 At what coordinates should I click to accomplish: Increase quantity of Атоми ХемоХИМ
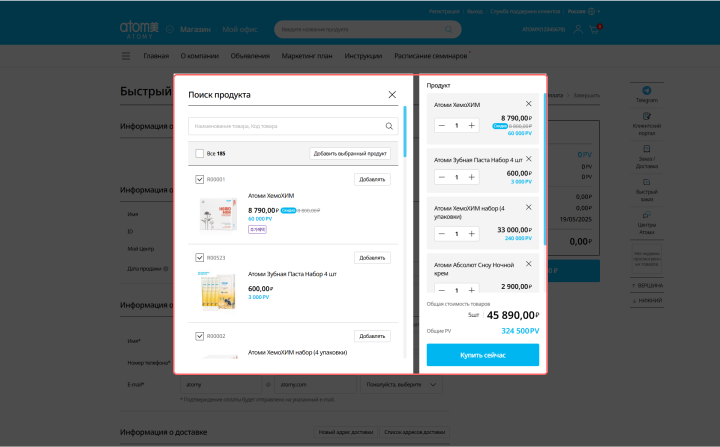click(x=472, y=125)
